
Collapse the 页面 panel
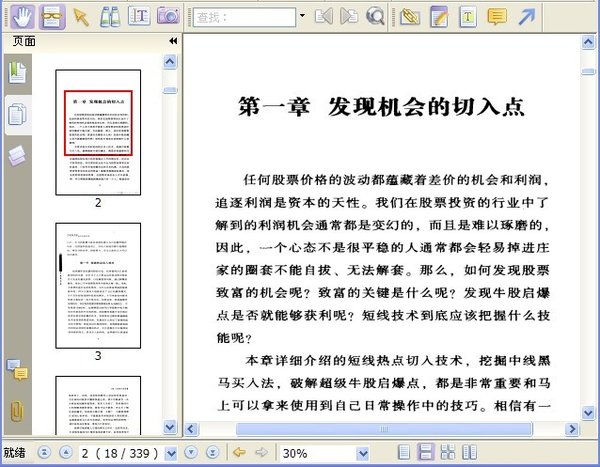[173, 41]
